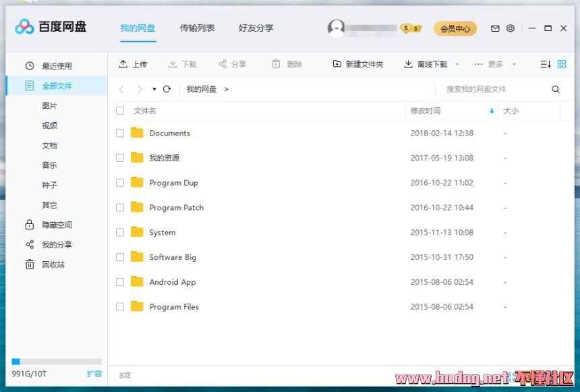Image resolution: width=580 pixels, height=392 pixels.
Task: Expand the offline download dropdown arrow
Action: coord(457,65)
